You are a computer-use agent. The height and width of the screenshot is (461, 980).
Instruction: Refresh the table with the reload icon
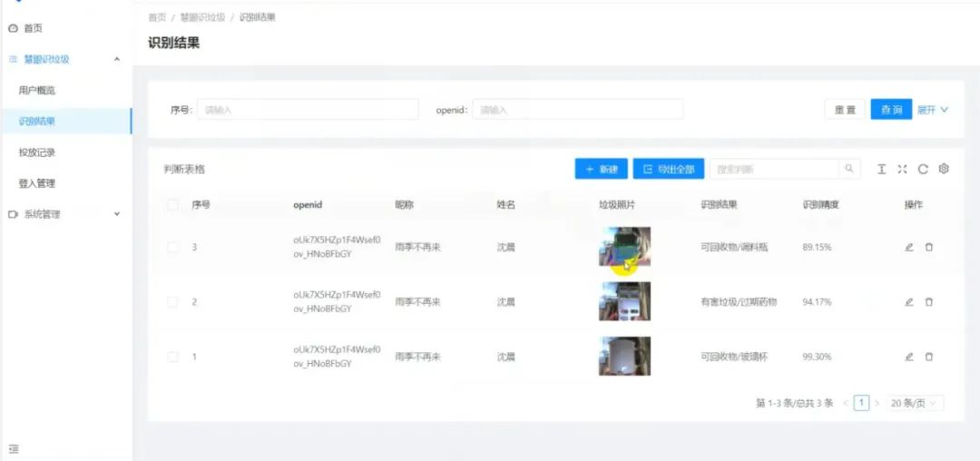click(923, 169)
